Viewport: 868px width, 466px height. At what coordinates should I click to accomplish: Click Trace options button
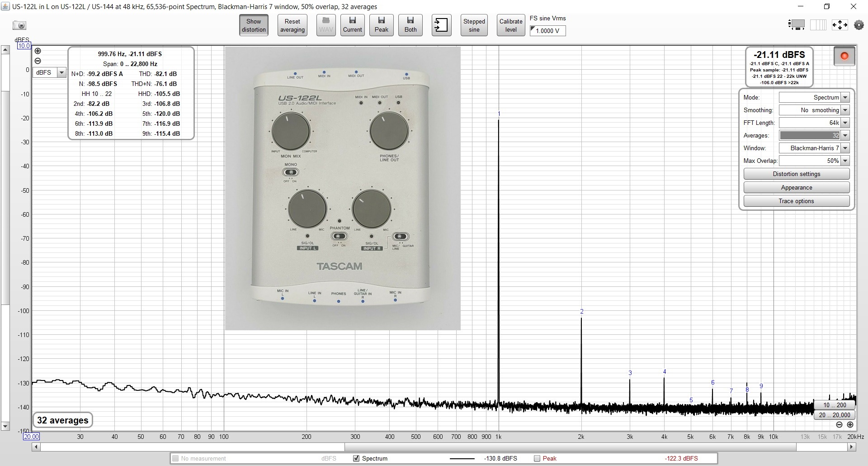click(x=797, y=201)
